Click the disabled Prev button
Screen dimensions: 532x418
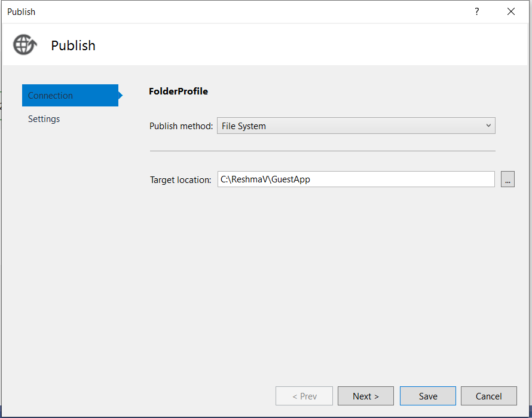tap(304, 395)
